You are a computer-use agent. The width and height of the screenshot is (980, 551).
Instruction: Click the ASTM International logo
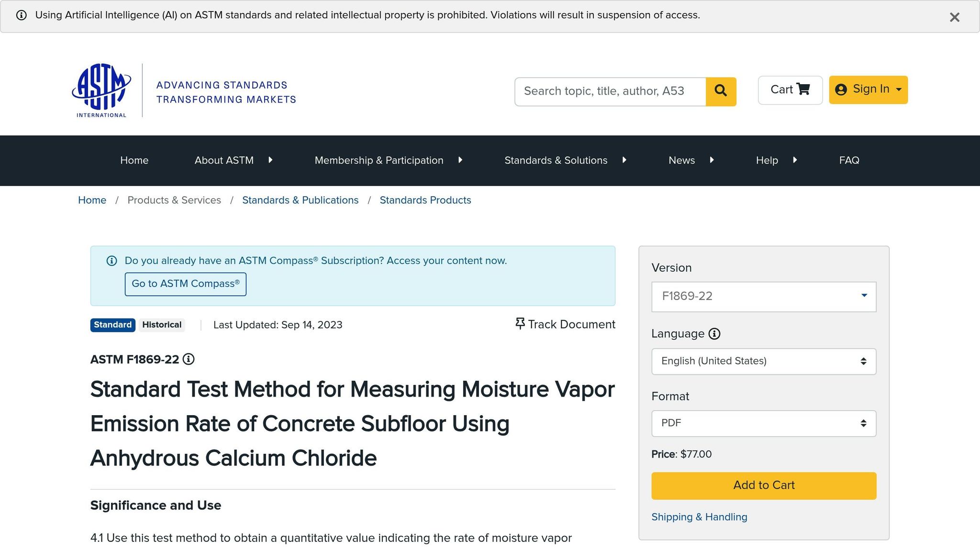point(101,90)
